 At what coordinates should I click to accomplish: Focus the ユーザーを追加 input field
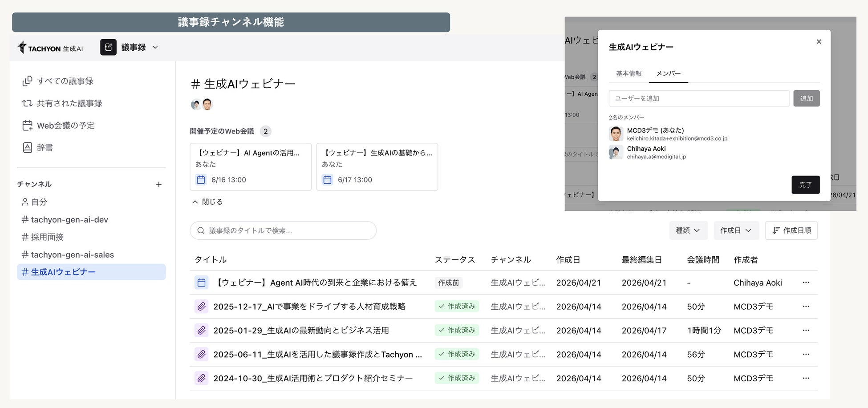(x=699, y=98)
